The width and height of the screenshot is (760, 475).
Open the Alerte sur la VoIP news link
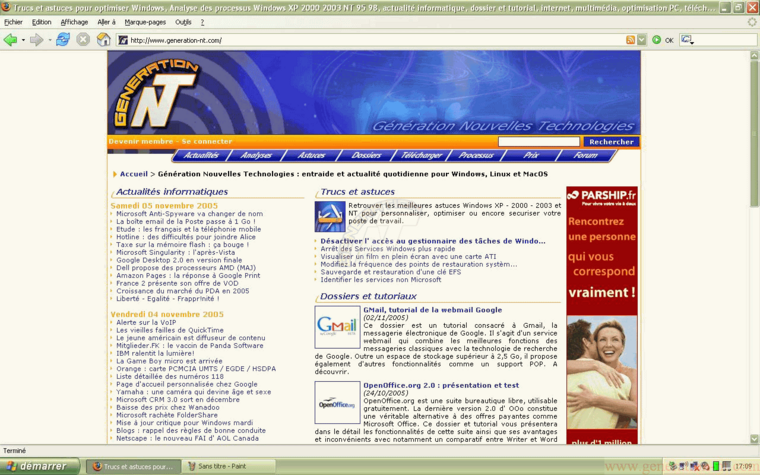[x=146, y=322]
